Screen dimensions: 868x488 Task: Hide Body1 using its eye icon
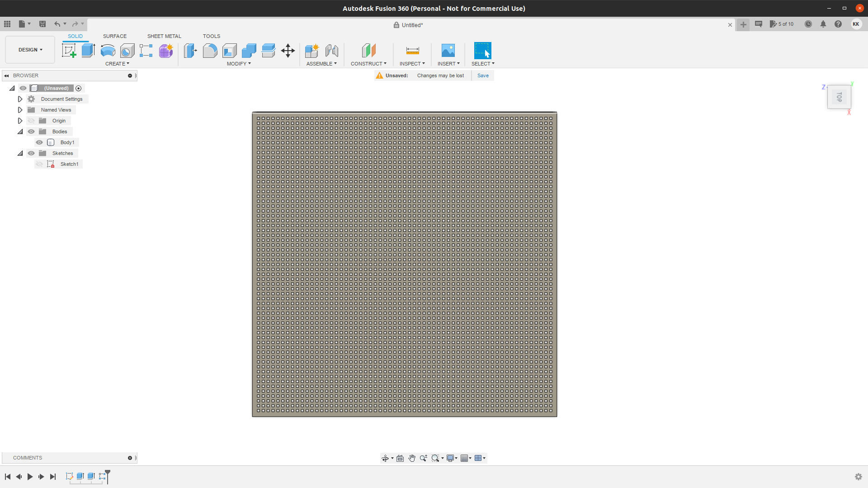pyautogui.click(x=39, y=142)
